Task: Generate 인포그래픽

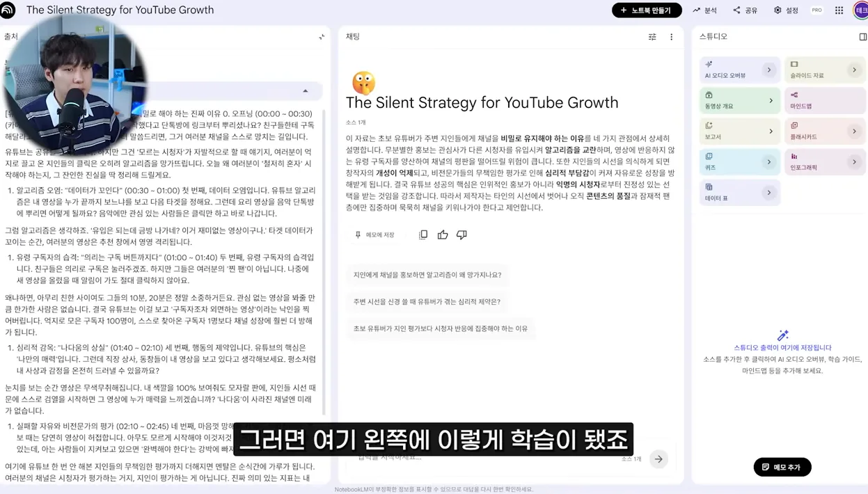Action: [x=825, y=161]
